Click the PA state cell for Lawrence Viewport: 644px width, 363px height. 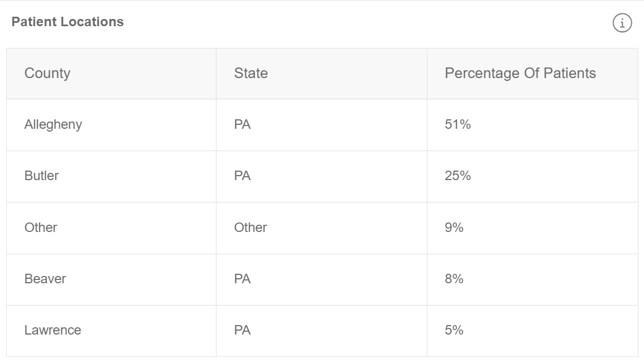[x=321, y=331]
